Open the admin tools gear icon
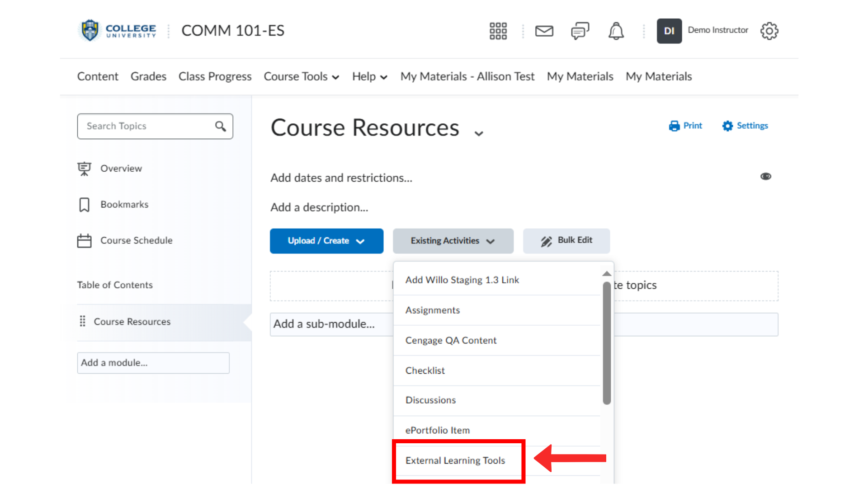 (769, 31)
